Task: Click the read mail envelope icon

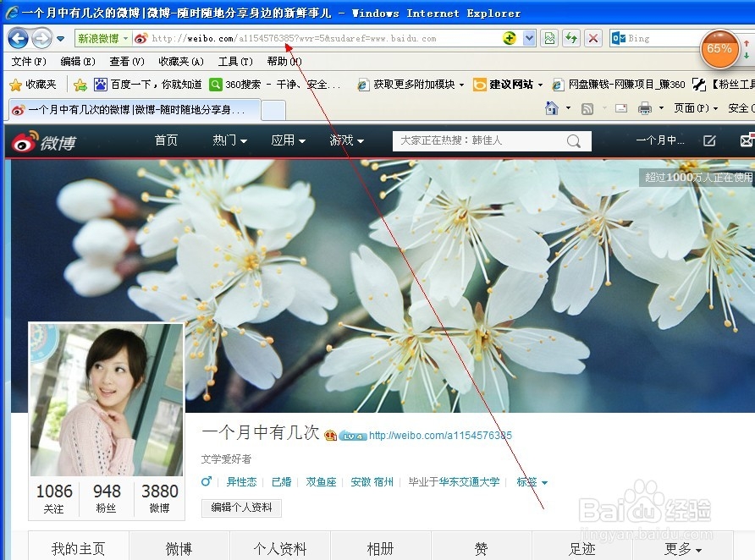Action: coord(621,108)
